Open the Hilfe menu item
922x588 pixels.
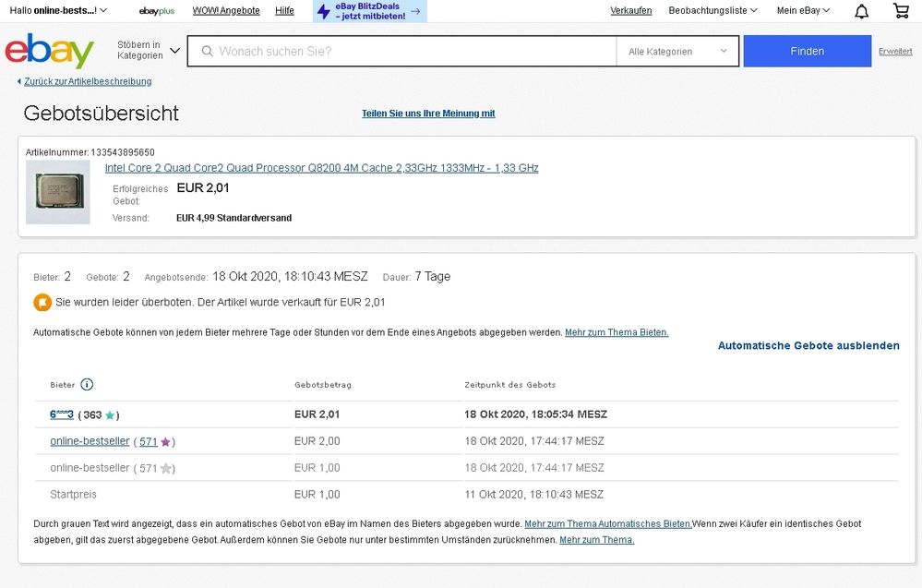point(284,11)
